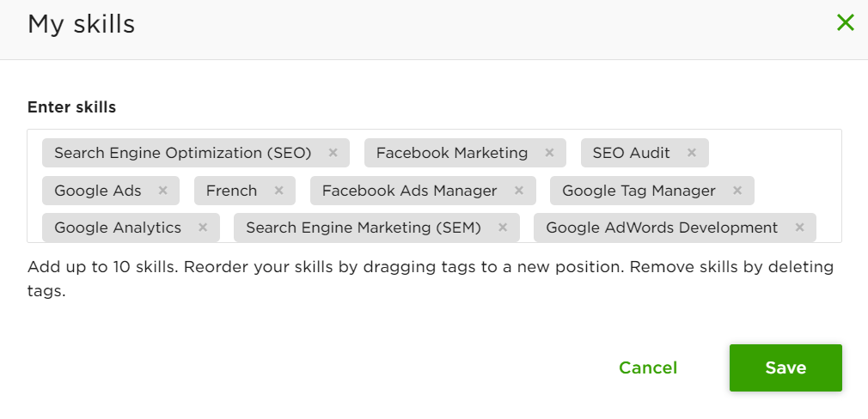
Task: Remove the French skill tag
Action: [278, 191]
